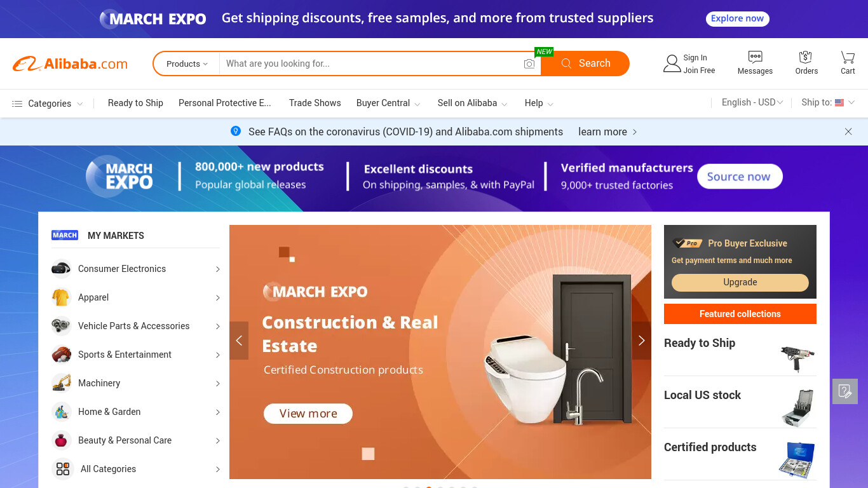Click the Alibaba.com logo
The height and width of the screenshot is (488, 868).
[70, 64]
